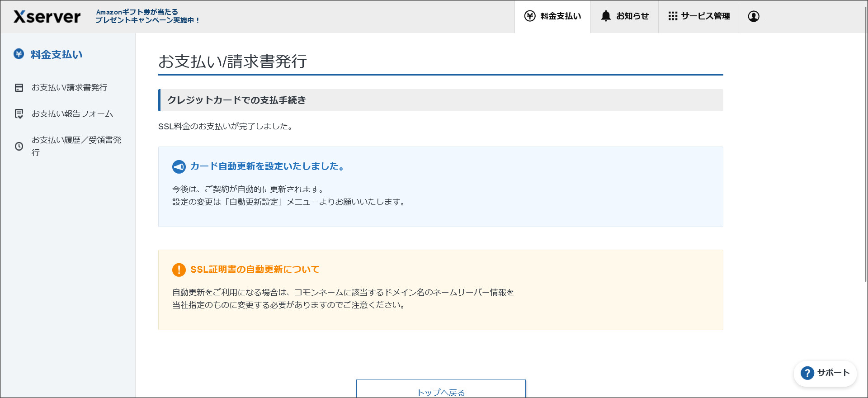Open the サービス管理 menu

[x=698, y=16]
